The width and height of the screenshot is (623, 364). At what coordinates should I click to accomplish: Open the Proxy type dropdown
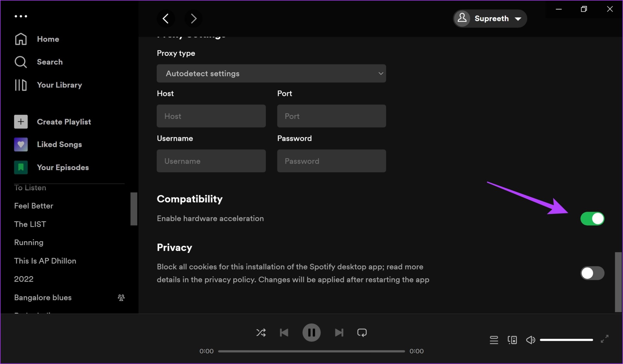(x=271, y=74)
